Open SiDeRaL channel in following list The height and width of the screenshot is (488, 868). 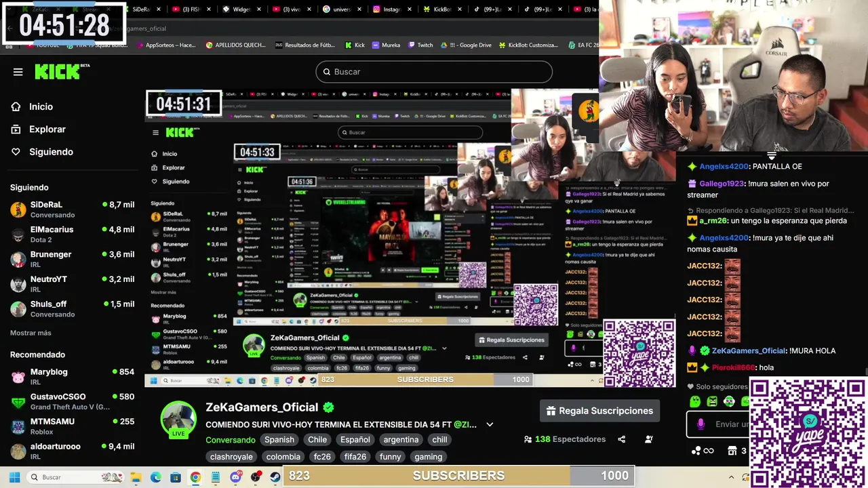pyautogui.click(x=72, y=209)
